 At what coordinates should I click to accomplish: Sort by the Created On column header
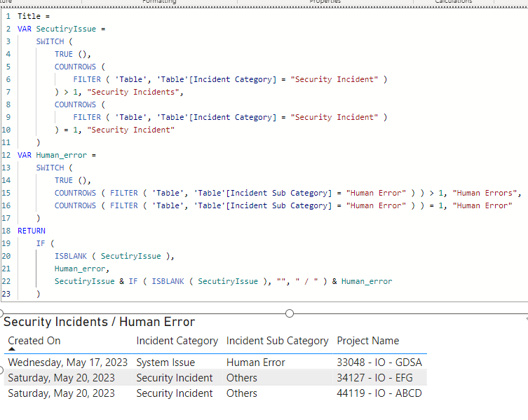tap(34, 341)
